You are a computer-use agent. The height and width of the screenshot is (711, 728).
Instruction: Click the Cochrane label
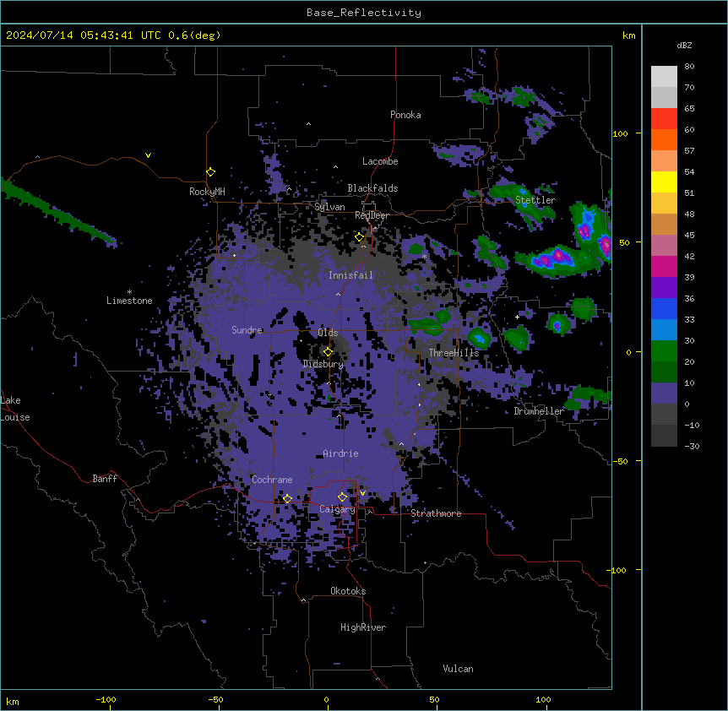[x=272, y=480]
